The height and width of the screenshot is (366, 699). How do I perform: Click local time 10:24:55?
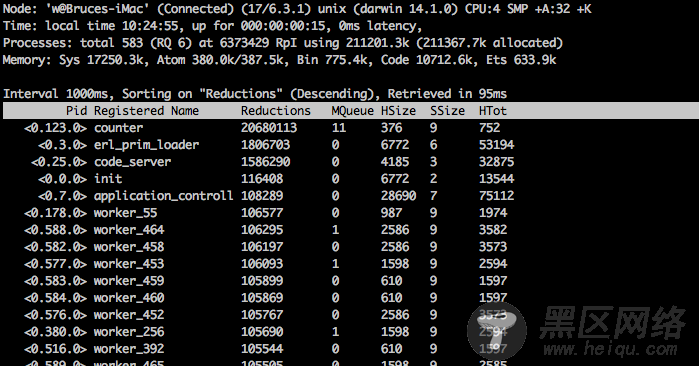[x=112, y=26]
